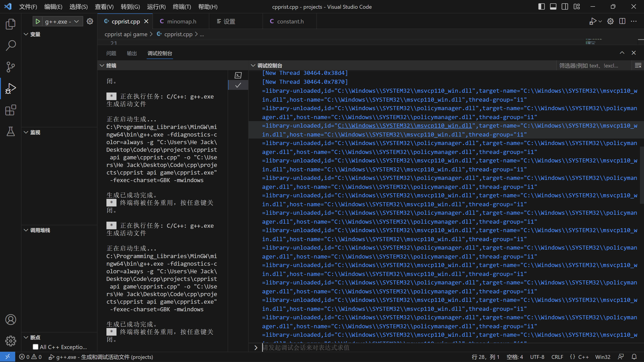
Task: Click Win32 configuration in status bar
Action: tap(602, 357)
